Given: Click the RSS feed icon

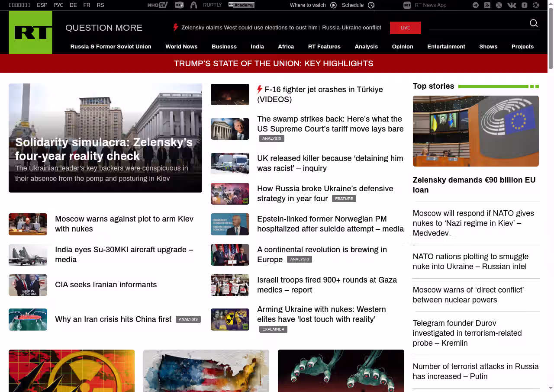Looking at the screenshot, I should [x=487, y=5].
